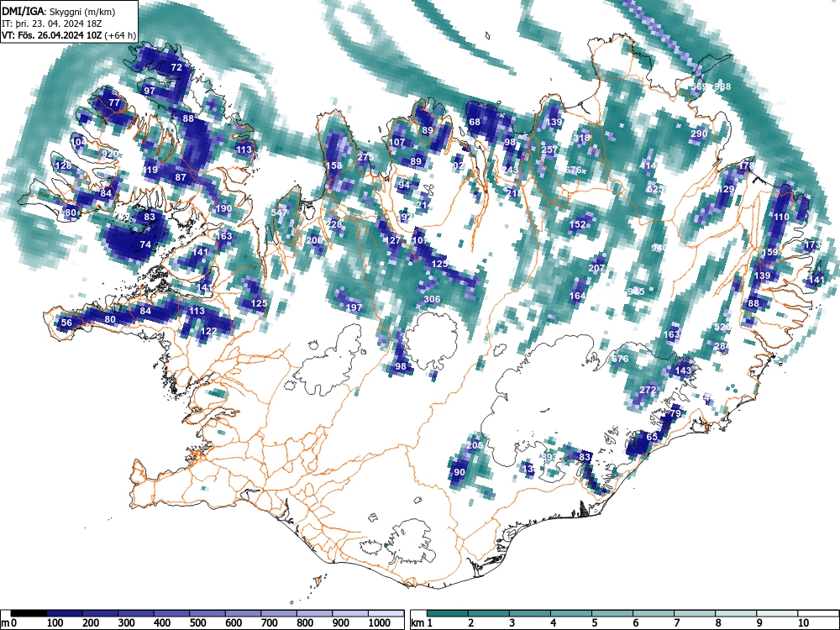Click the visibility value 97
The height and width of the screenshot is (630, 840).
[x=150, y=91]
